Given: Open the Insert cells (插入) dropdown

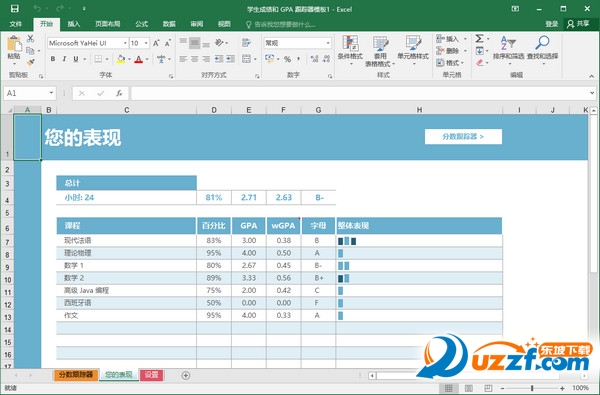Looking at the screenshot, I should (x=452, y=39).
